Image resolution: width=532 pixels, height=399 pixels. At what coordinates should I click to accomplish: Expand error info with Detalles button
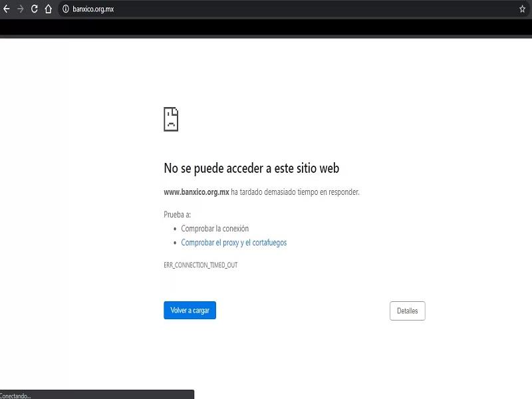(x=407, y=311)
